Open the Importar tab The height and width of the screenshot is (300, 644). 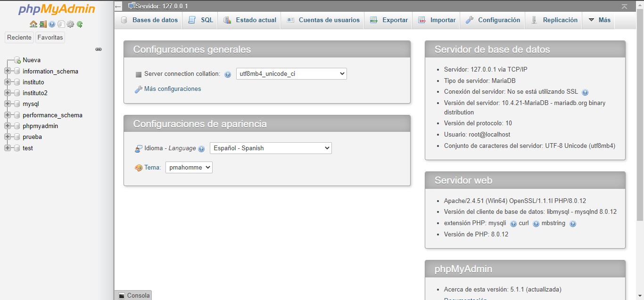pos(437,20)
